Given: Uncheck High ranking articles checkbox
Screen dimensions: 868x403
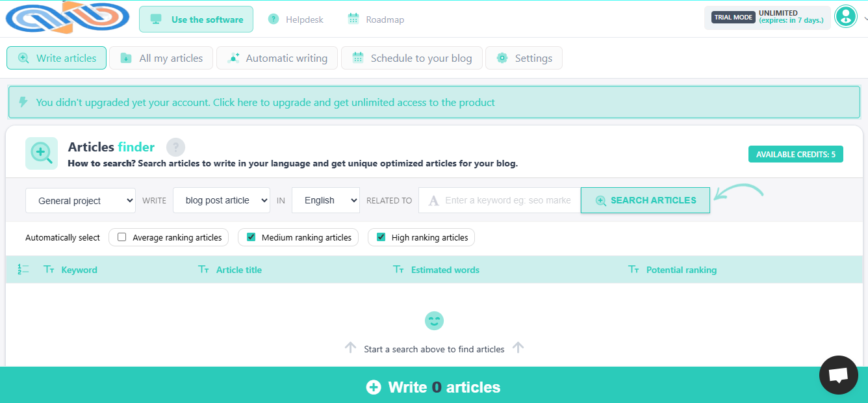Looking at the screenshot, I should pyautogui.click(x=381, y=237).
